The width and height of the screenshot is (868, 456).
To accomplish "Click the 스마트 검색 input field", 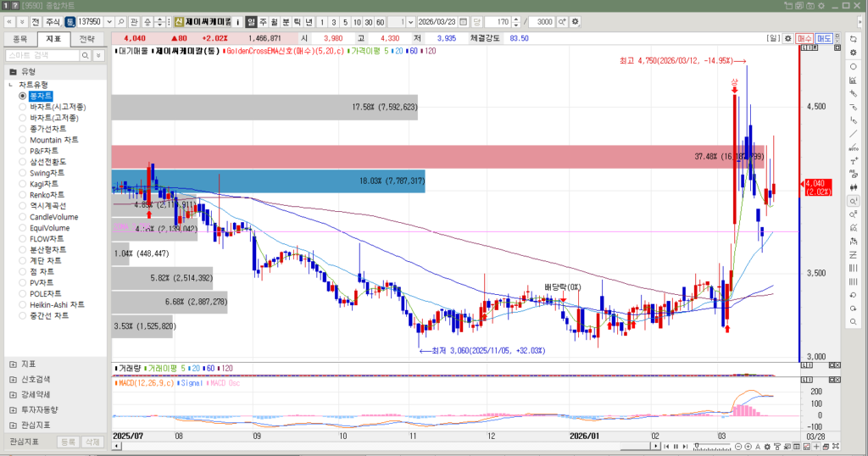I will click(42, 55).
